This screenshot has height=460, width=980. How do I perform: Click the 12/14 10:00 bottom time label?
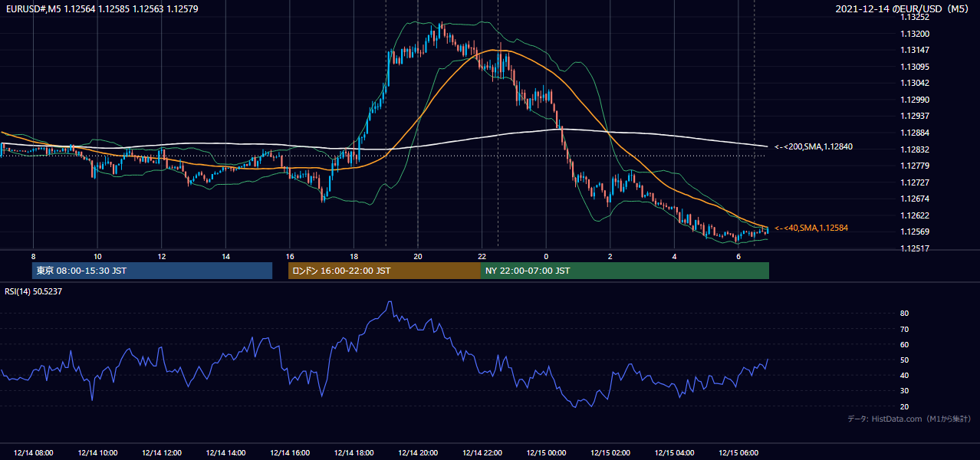[97, 453]
